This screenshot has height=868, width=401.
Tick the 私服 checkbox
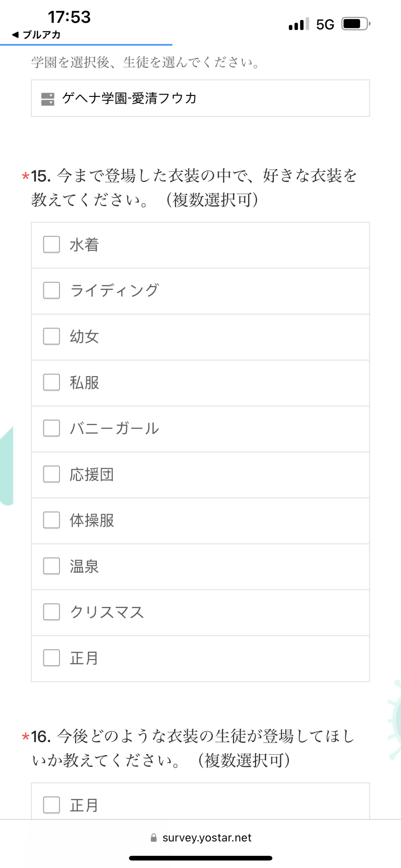(52, 383)
